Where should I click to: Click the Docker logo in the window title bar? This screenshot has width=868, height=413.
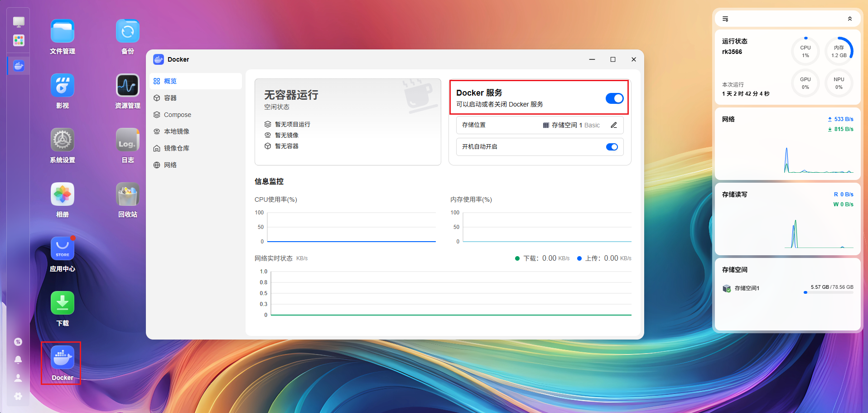point(159,59)
